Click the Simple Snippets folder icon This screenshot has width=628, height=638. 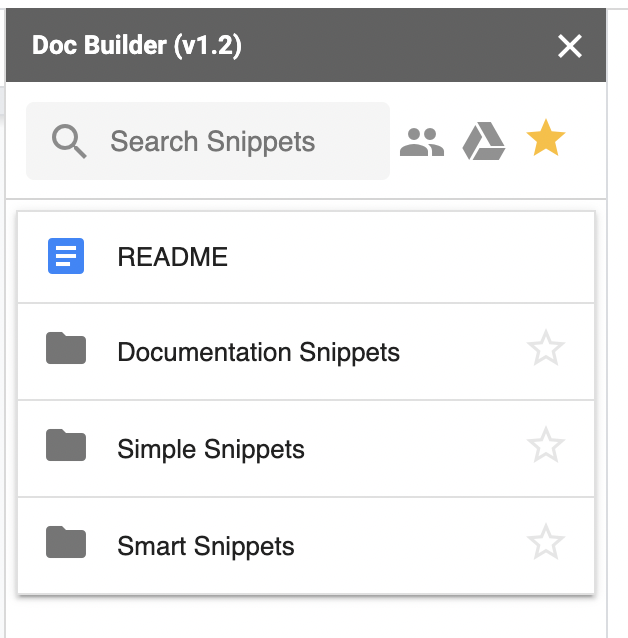pos(66,445)
